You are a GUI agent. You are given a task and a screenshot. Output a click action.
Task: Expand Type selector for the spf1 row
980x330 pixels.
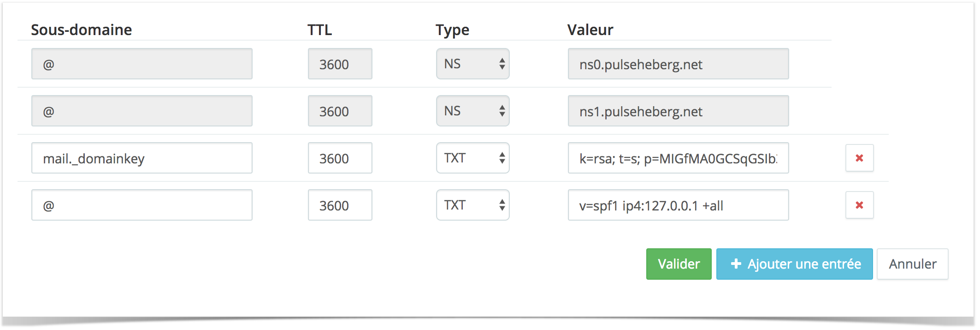click(472, 205)
